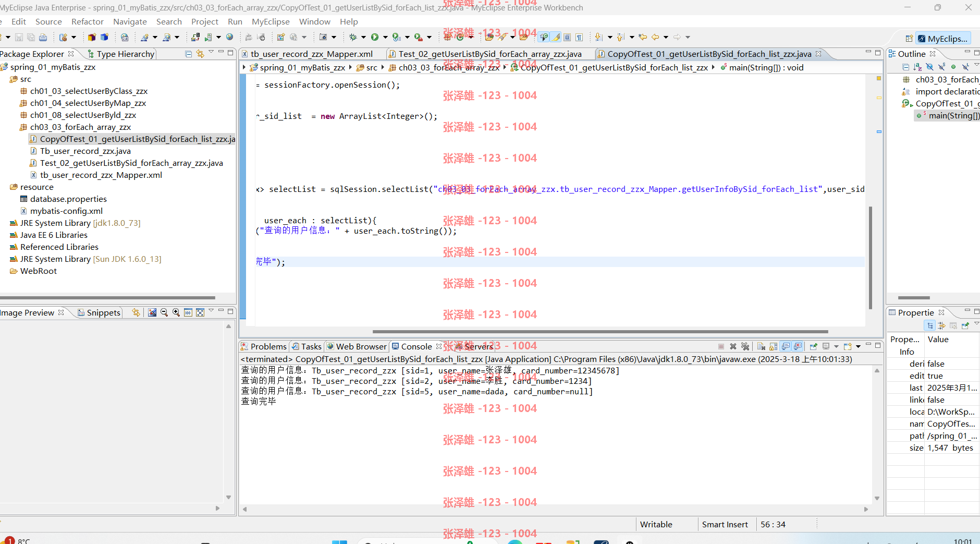The height and width of the screenshot is (544, 980).
Task: Click the Deploy MyEclipse project icon
Action: (x=195, y=37)
